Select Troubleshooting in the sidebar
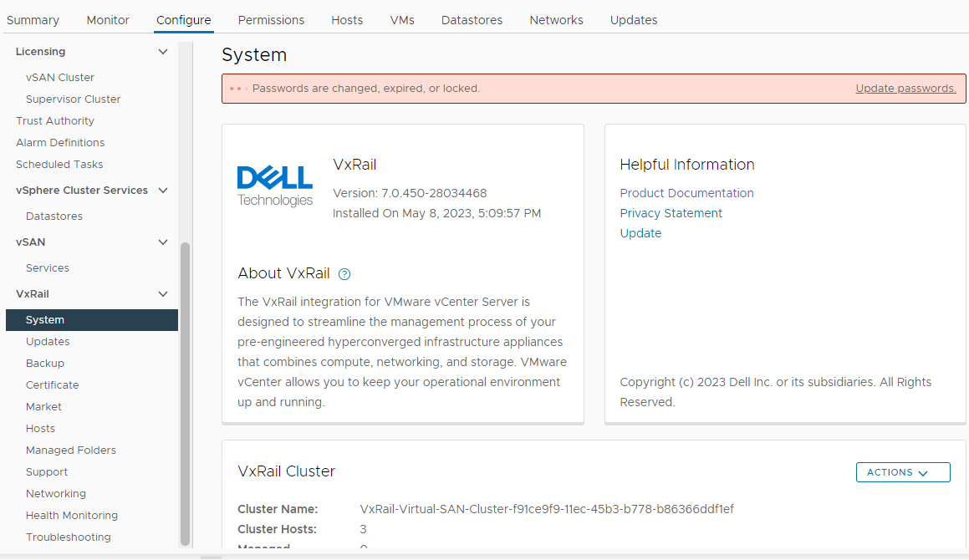Image resolution: width=969 pixels, height=560 pixels. (x=68, y=537)
